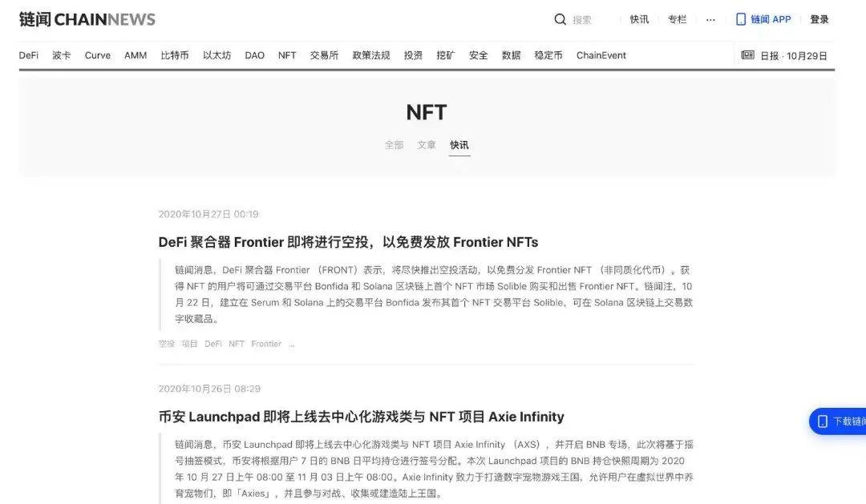
Task: Switch to the 全部 tab
Action: tap(394, 145)
